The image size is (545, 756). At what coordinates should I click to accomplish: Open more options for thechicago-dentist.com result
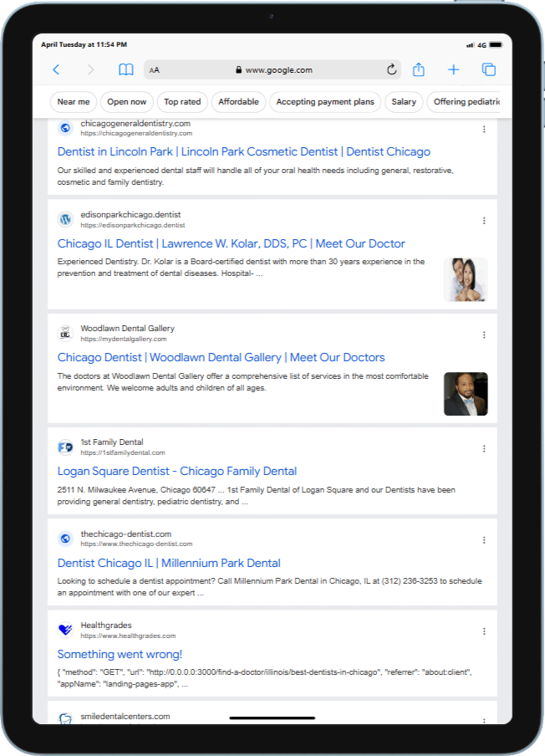click(484, 540)
